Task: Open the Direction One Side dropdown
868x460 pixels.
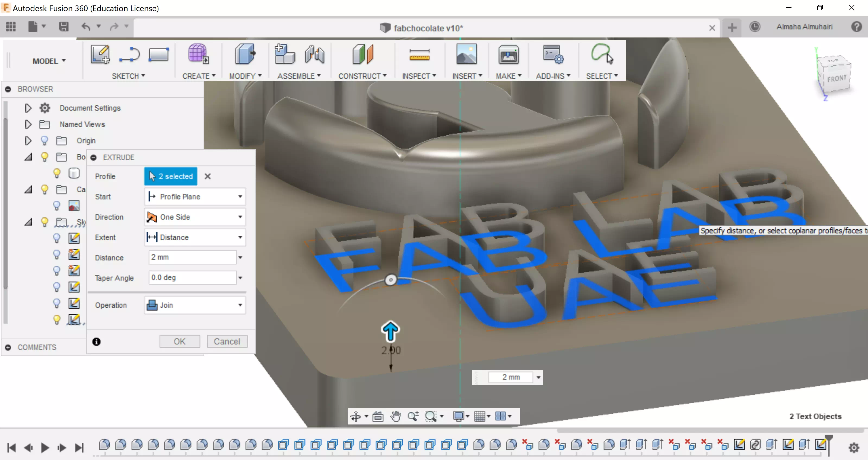Action: click(x=195, y=217)
